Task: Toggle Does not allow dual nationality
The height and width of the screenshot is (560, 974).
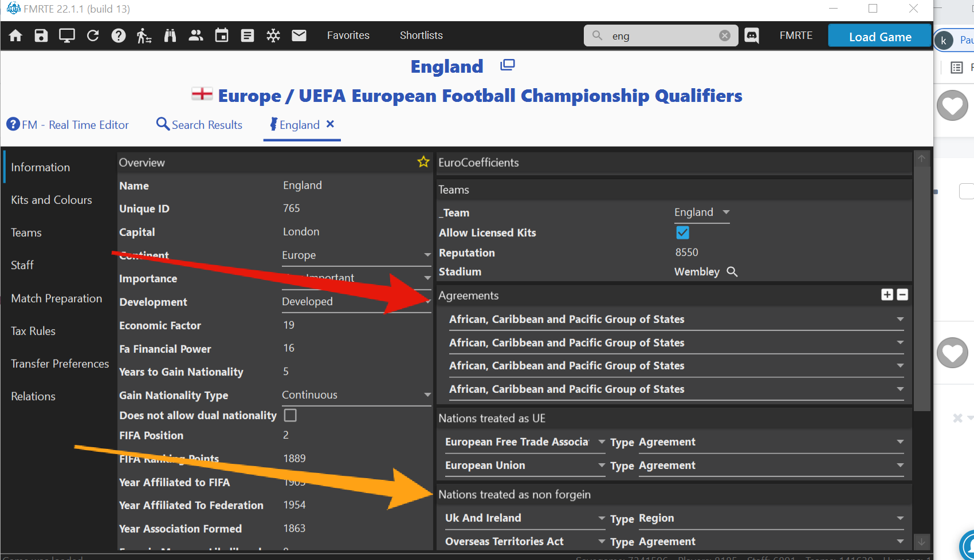Action: point(290,415)
